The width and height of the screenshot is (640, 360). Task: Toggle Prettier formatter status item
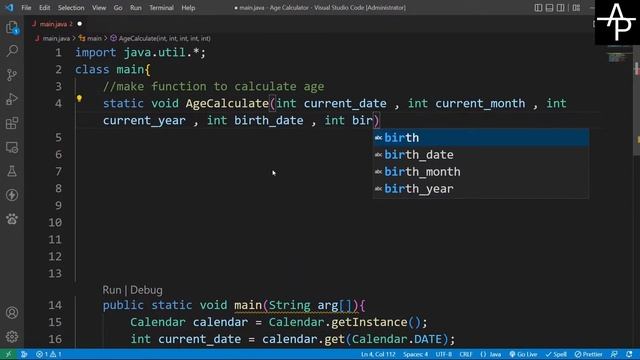[589, 354]
